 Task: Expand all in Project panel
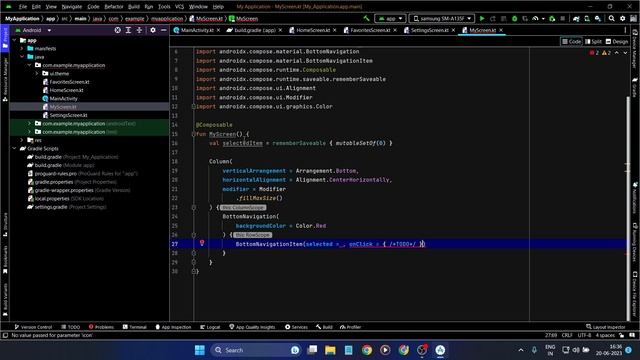[128, 30]
